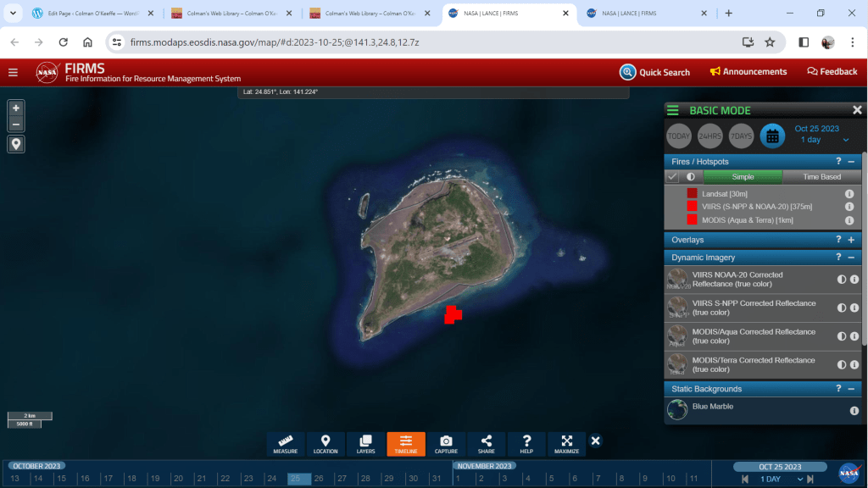Click the calendar date picker icon

771,136
